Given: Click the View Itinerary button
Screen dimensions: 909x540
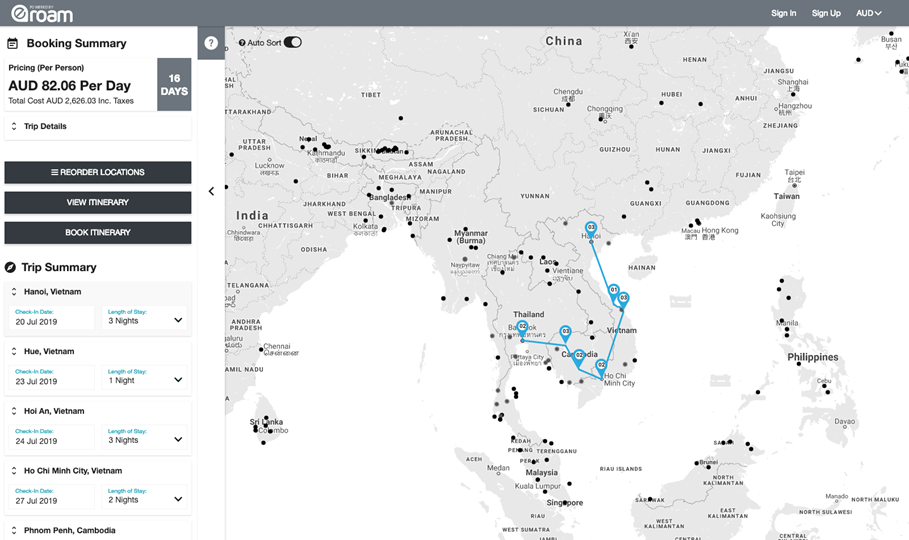Looking at the screenshot, I should pos(98,202).
